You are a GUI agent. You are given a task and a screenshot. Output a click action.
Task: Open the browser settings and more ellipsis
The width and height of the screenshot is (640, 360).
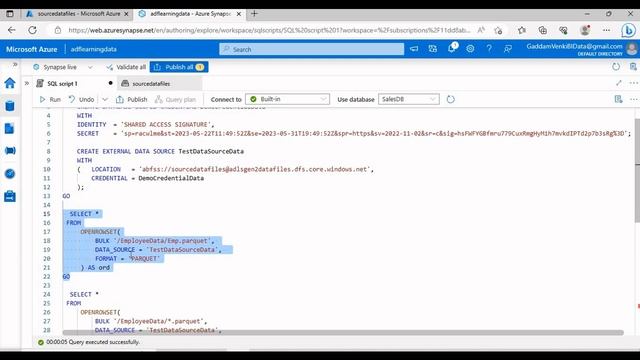click(607, 30)
